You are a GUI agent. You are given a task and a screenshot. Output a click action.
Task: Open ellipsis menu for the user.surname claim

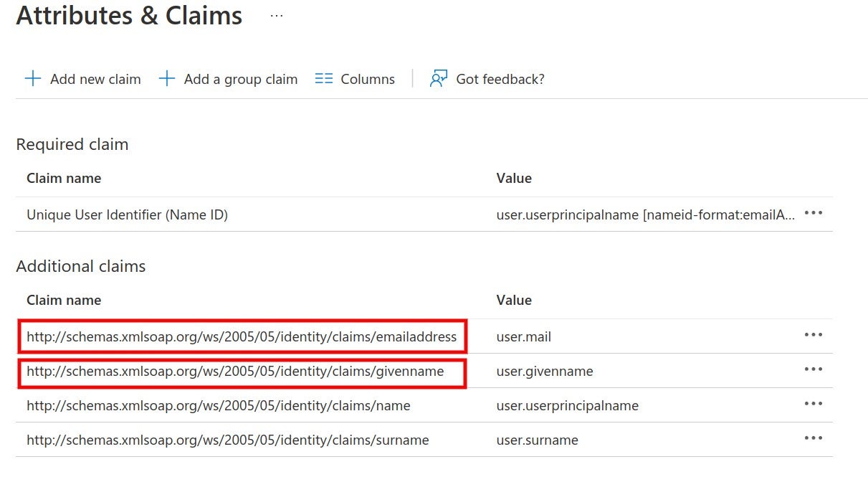coord(813,439)
